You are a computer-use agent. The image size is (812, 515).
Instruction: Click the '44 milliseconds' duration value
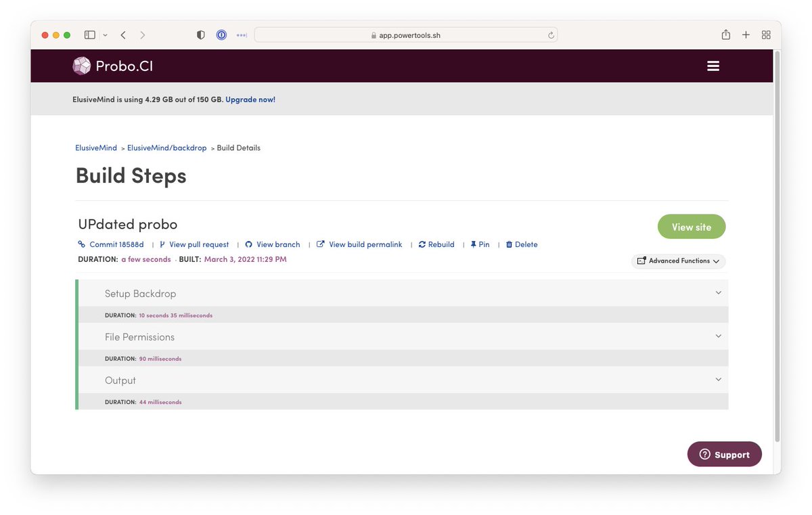(160, 402)
